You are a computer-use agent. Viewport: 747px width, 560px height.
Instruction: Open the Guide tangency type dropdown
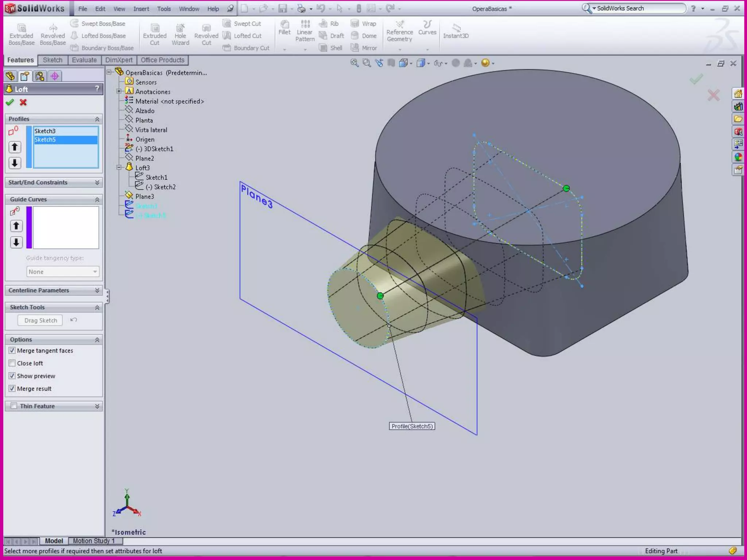(x=63, y=272)
